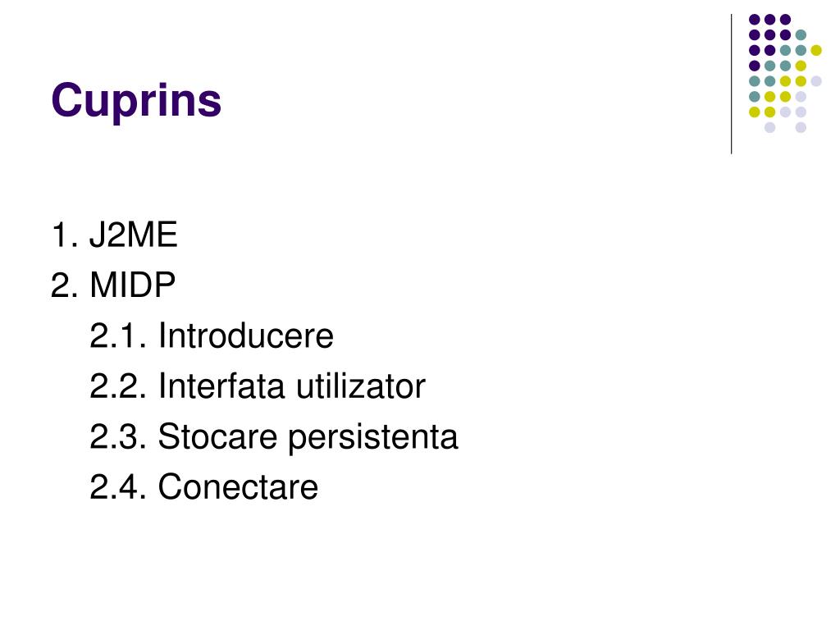Viewport: 840px width, 630px height.
Task: Click the 2.1. Introducere entry
Action: coord(212,336)
